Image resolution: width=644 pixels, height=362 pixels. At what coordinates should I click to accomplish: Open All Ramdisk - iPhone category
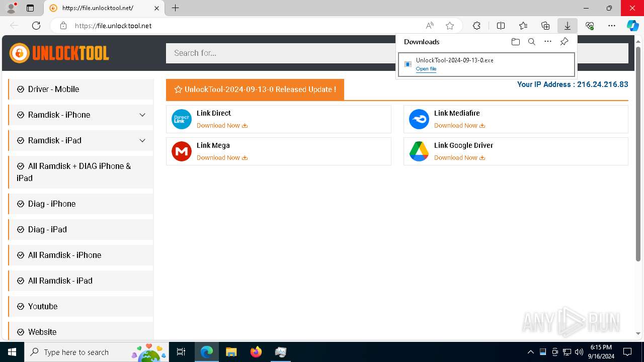coord(81,255)
